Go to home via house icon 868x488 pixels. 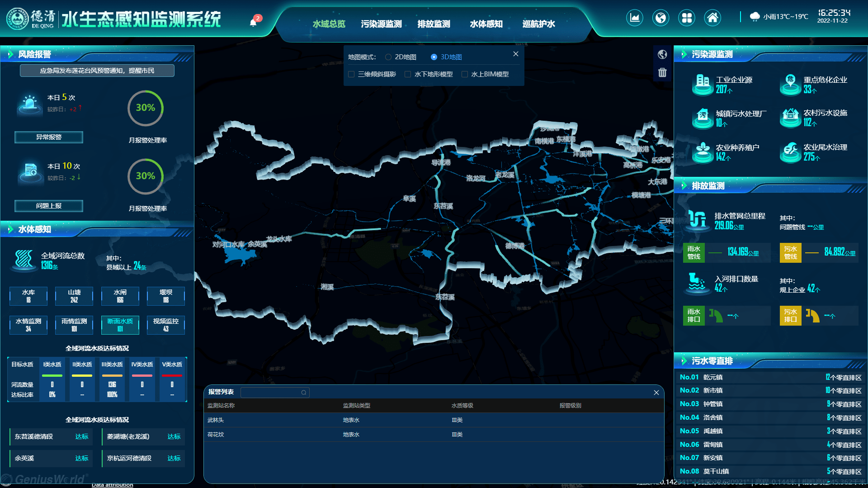tap(712, 18)
